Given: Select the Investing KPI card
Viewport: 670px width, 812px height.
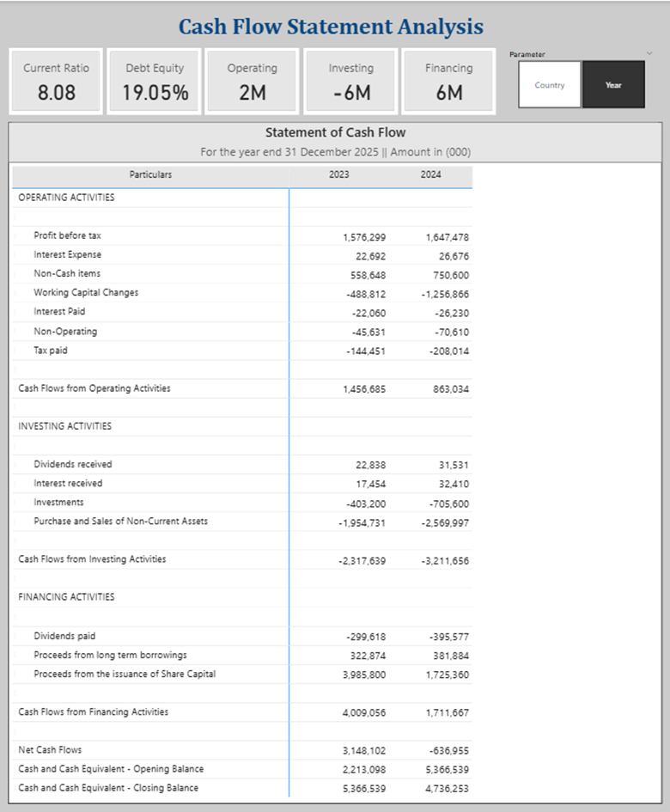Looking at the screenshot, I should (351, 81).
